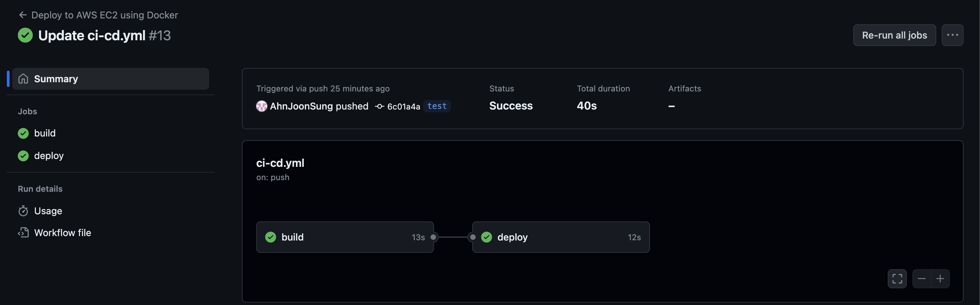Click the deploy job node in graph
The width and height of the screenshot is (980, 305).
pyautogui.click(x=561, y=237)
